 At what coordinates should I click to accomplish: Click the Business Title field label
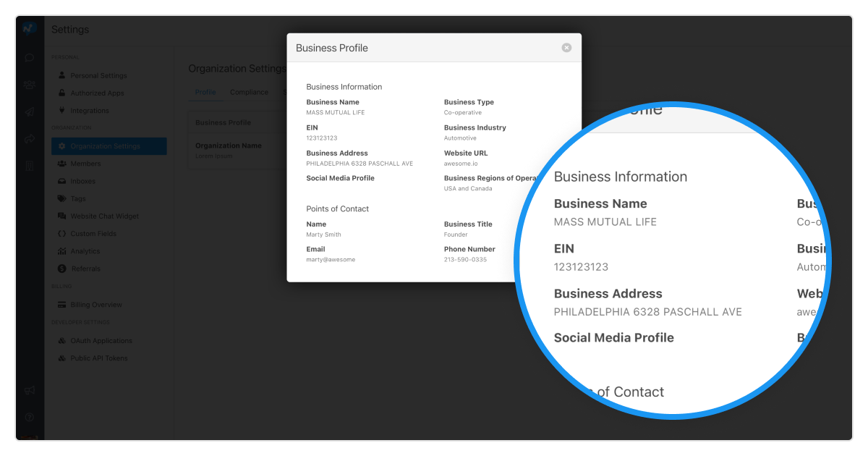pyautogui.click(x=468, y=224)
